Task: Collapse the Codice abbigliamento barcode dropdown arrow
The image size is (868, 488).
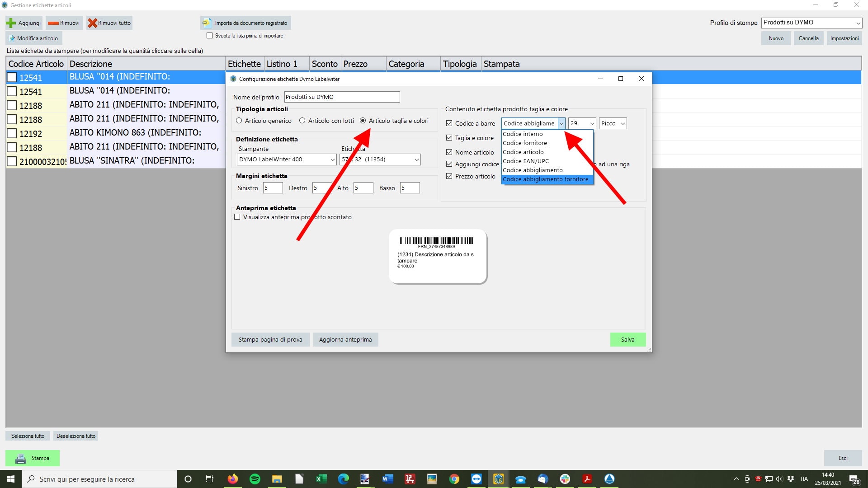Action: (x=561, y=123)
